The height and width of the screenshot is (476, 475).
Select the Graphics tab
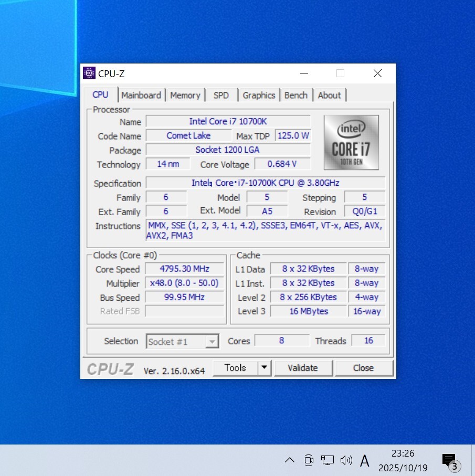[259, 96]
